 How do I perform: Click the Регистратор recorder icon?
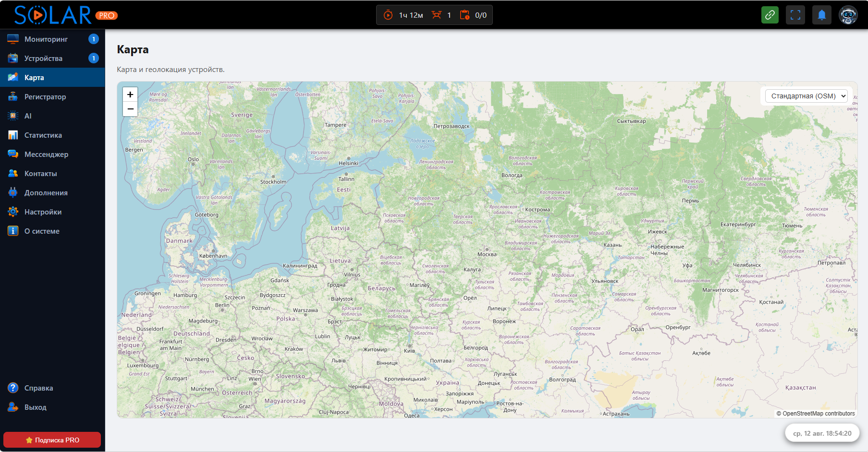point(13,96)
